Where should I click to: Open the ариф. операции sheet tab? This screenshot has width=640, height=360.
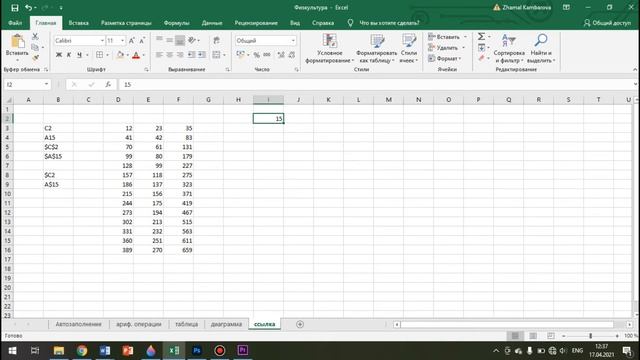point(139,324)
